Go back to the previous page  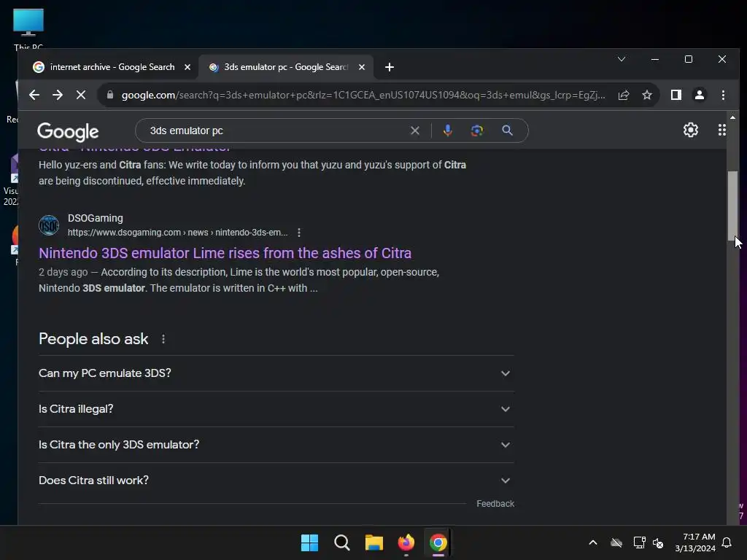34,95
